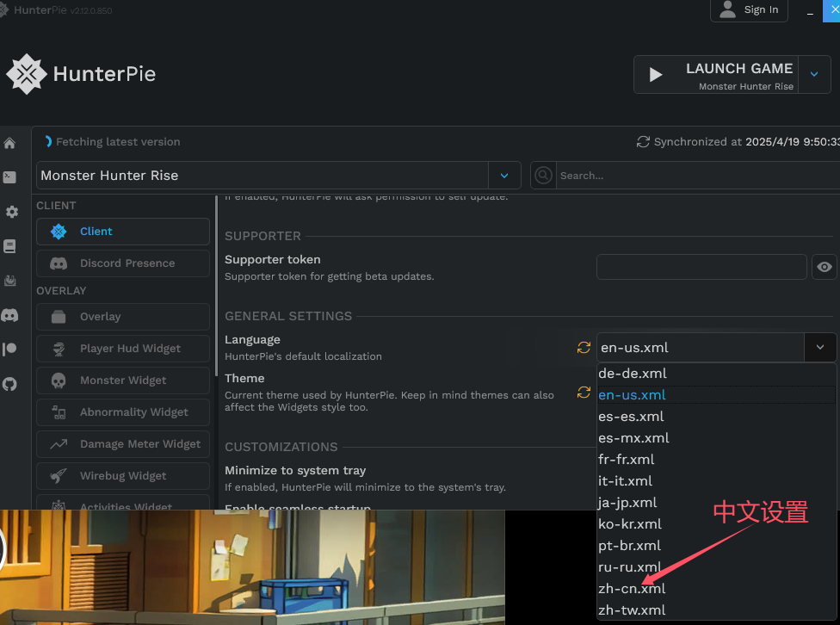The width and height of the screenshot is (840, 625).
Task: Open Damage Meter Widget settings
Action: 123,444
